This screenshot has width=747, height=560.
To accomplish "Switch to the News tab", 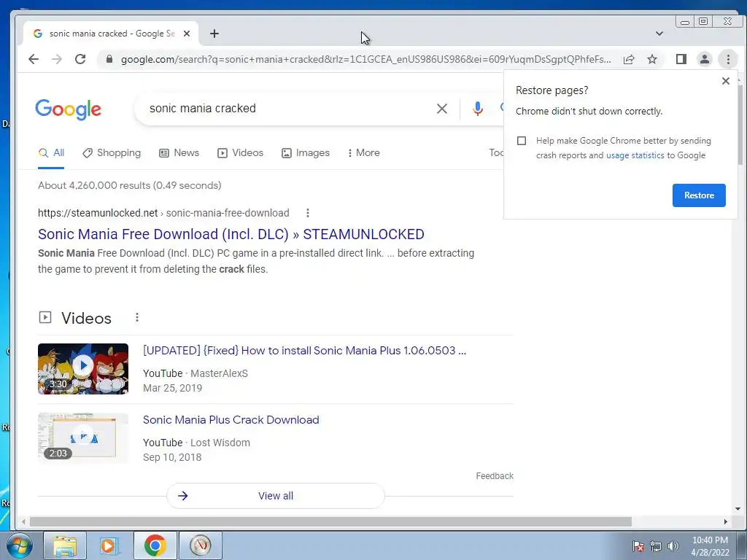I will coord(179,153).
